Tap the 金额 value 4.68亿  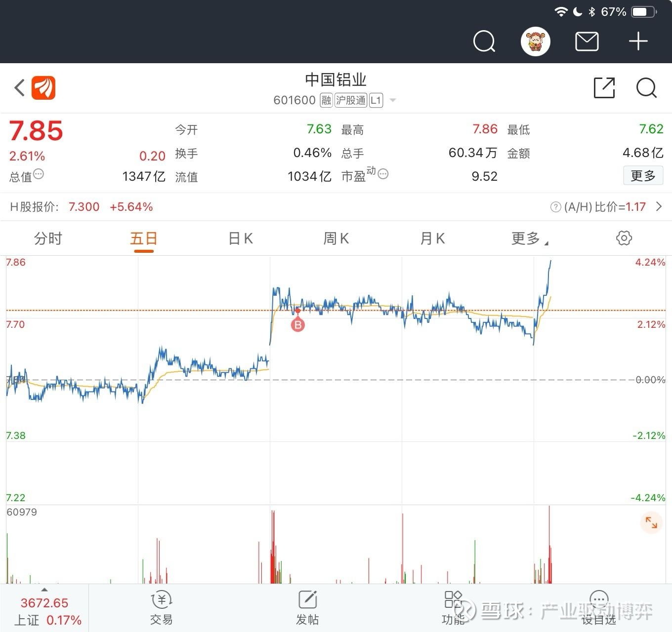pyautogui.click(x=643, y=153)
